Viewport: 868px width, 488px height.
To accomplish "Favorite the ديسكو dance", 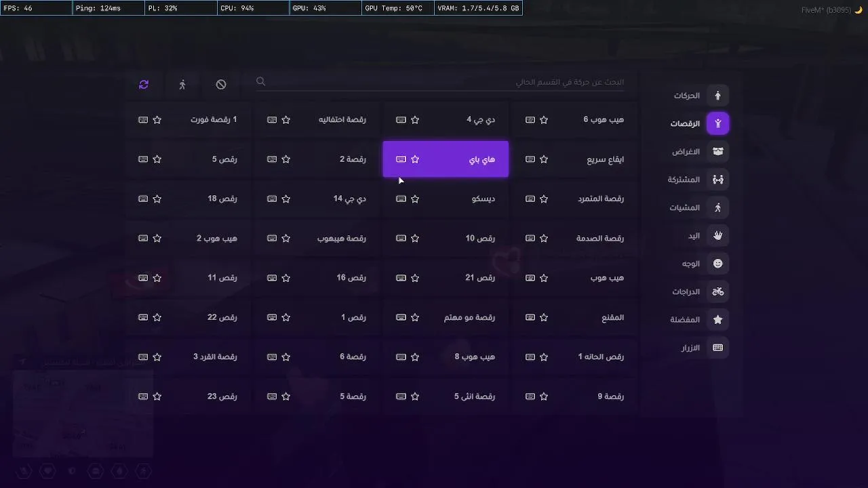I will [415, 199].
